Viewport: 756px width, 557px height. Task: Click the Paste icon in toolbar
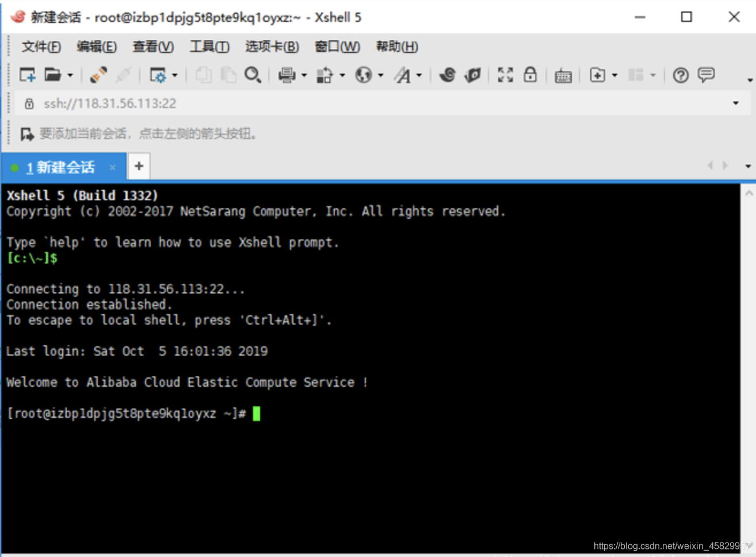(228, 75)
